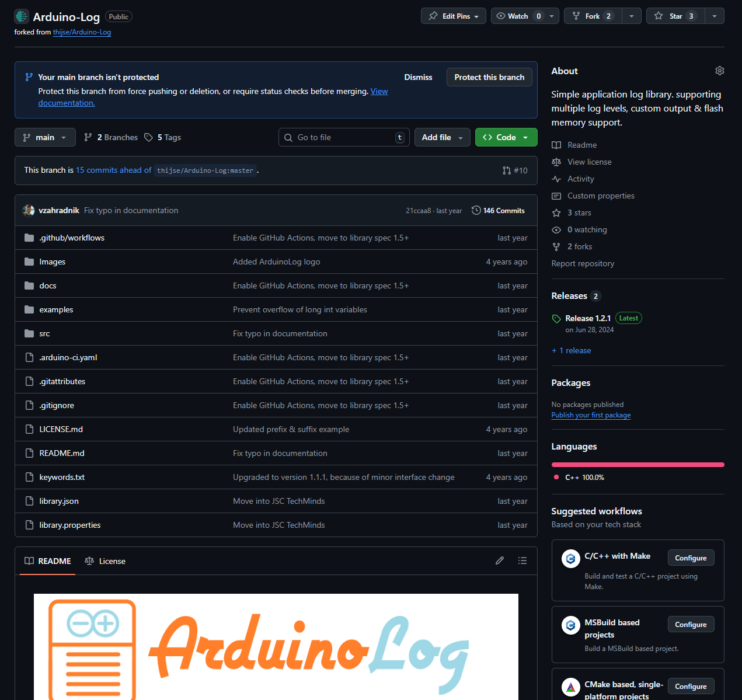Click the folder icon of .github/workflows
This screenshot has width=742, height=700.
pos(29,238)
